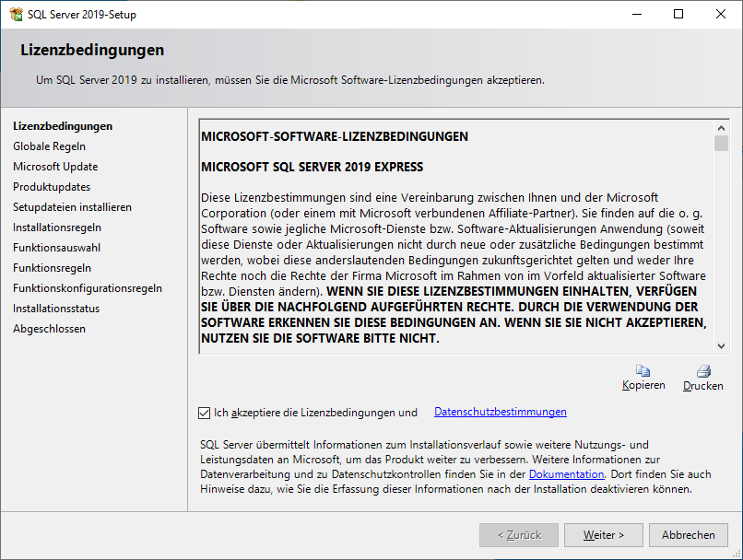Click the license text scrollbar thumb
Image resolution: width=743 pixels, height=560 pixels.
(721, 143)
